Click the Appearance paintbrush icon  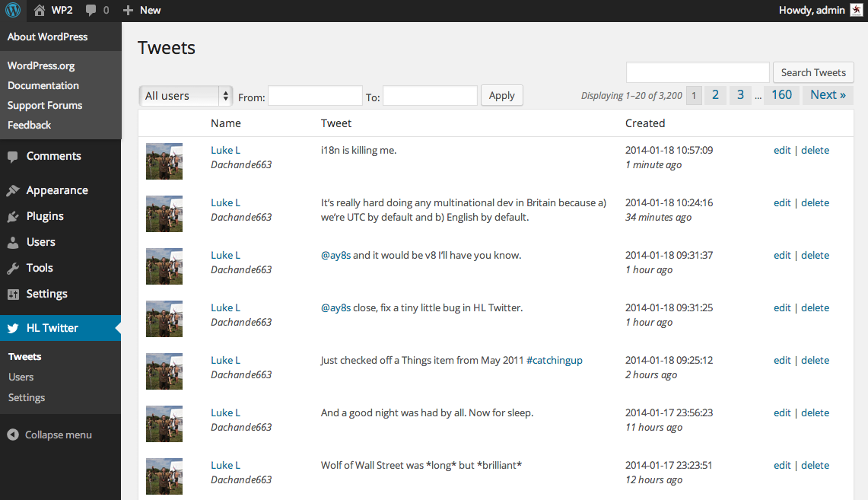coord(13,190)
